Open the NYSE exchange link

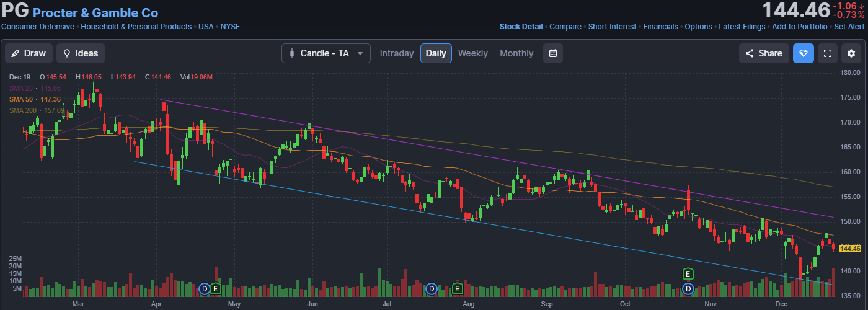point(230,27)
